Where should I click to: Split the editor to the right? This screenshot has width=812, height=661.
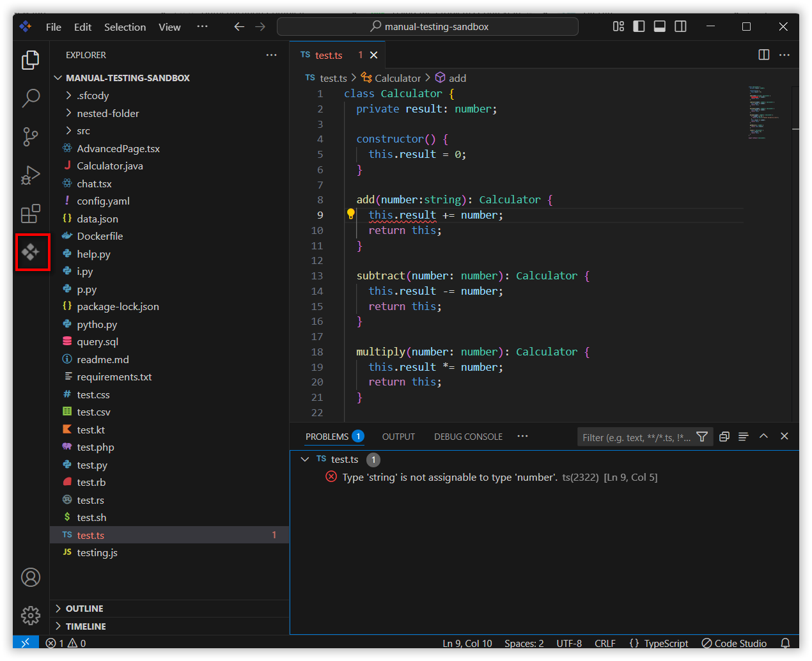763,55
